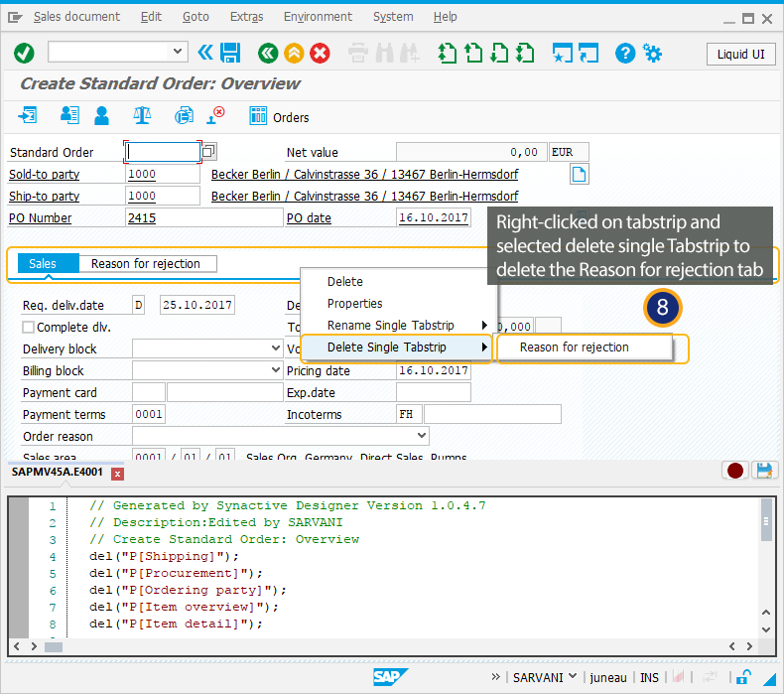
Task: Open the System menu
Action: (393, 17)
